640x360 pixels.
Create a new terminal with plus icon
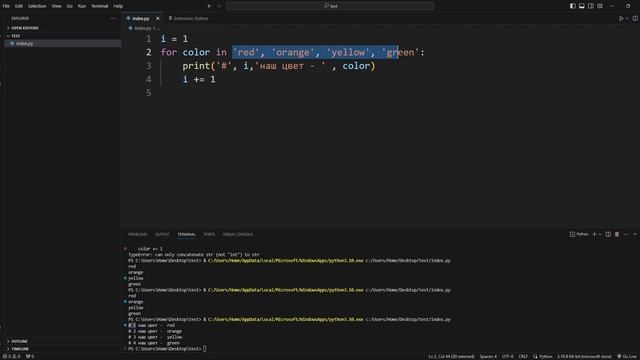click(594, 234)
